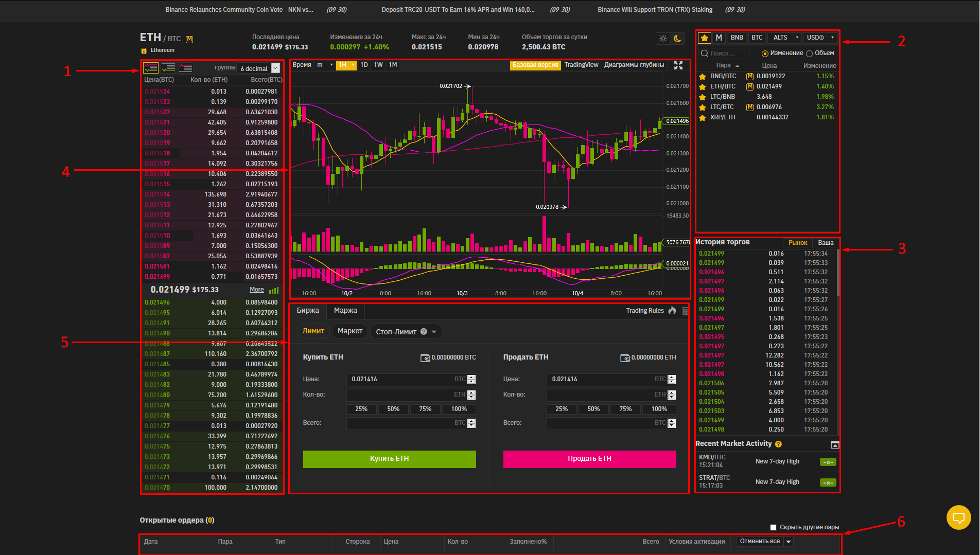Unfavorite LTC/BNB pair star
This screenshot has height=555, width=980.
703,97
